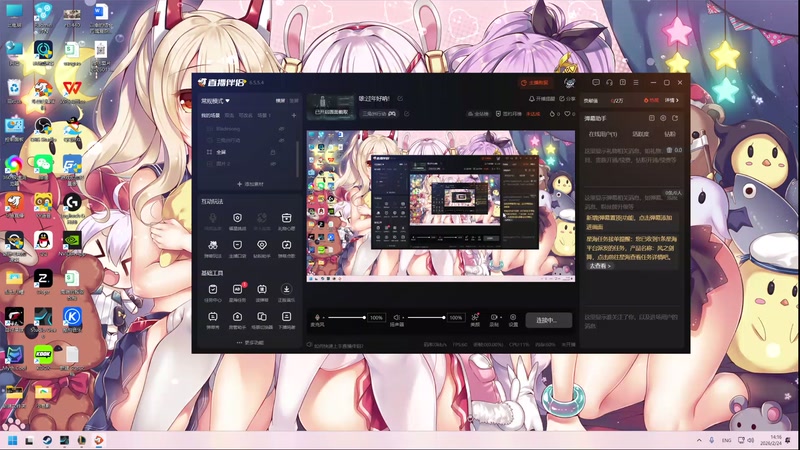Open customer service headset icon
Image resolution: width=800 pixels, height=450 pixels.
(609, 82)
